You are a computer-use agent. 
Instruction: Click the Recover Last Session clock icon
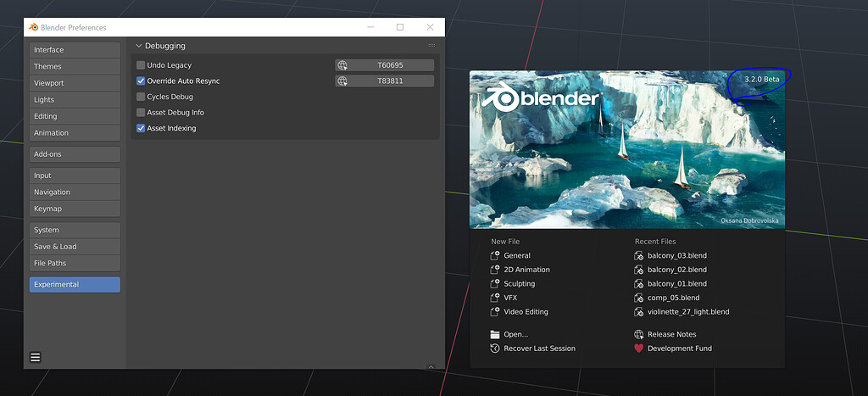[x=495, y=349]
